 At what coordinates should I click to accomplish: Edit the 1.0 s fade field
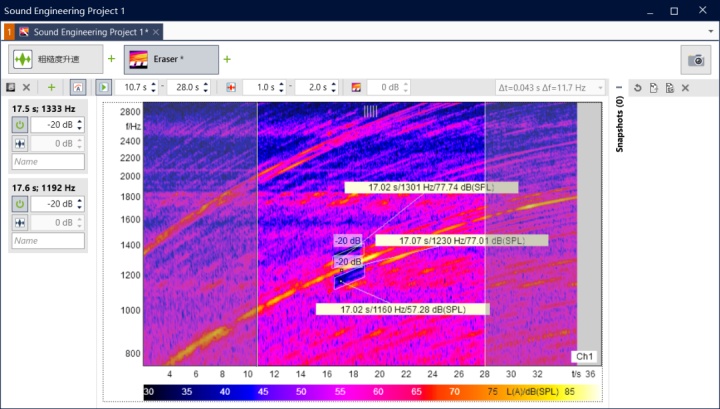click(260, 87)
